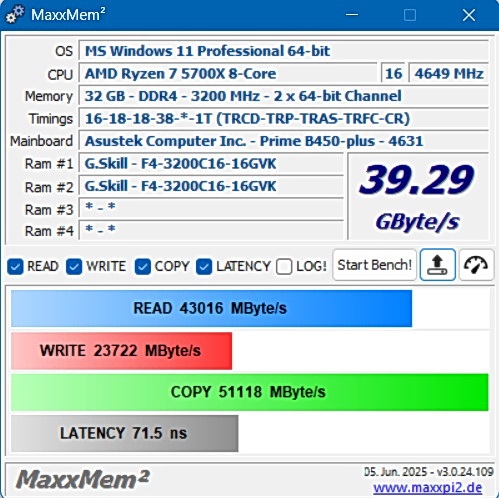The width and height of the screenshot is (499, 498).
Task: Click the upload results icon button
Action: (x=438, y=265)
